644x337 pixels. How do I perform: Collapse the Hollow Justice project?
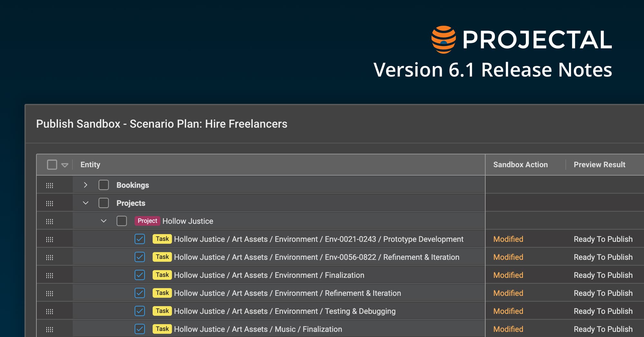103,221
